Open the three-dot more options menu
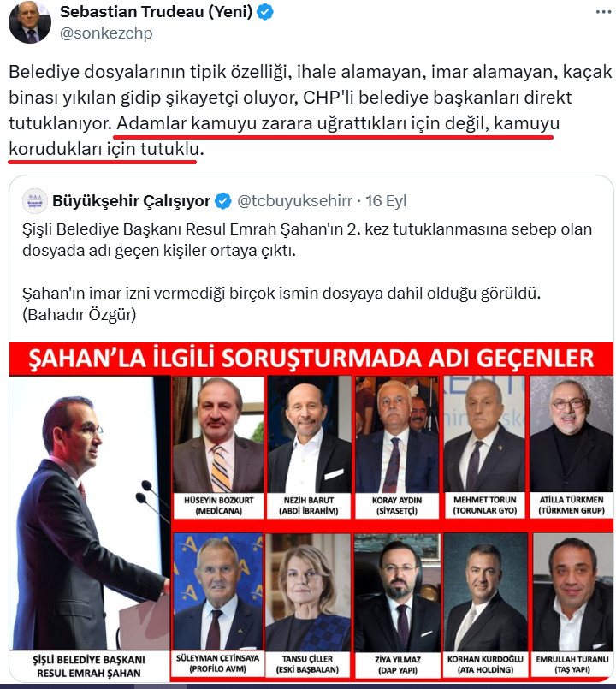Viewport: 616px width, 689px height. (x=603, y=12)
